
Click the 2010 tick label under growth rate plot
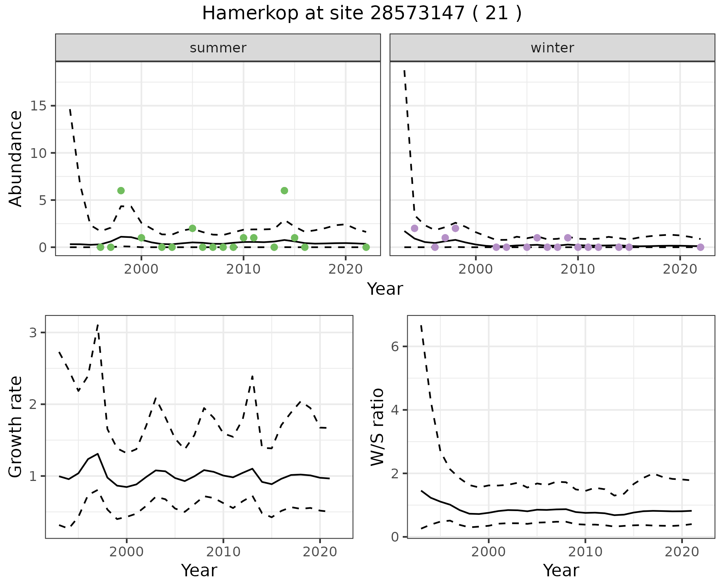tap(223, 552)
